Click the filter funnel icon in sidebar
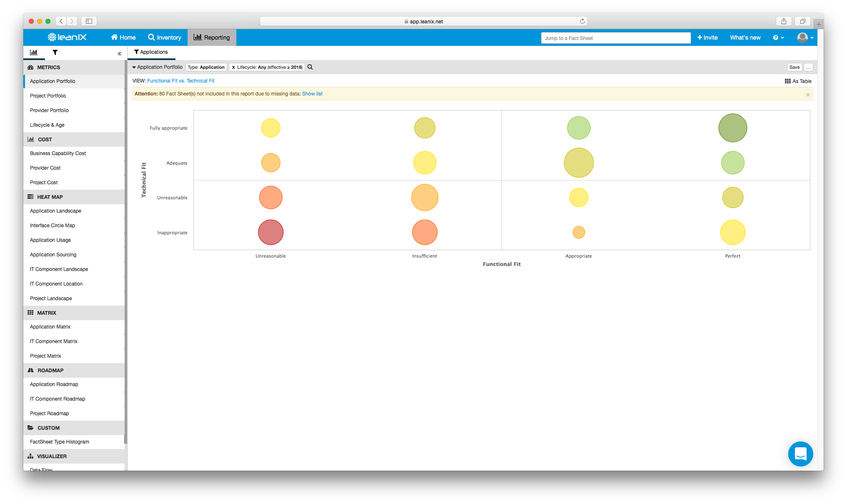847x504 pixels. [x=55, y=53]
